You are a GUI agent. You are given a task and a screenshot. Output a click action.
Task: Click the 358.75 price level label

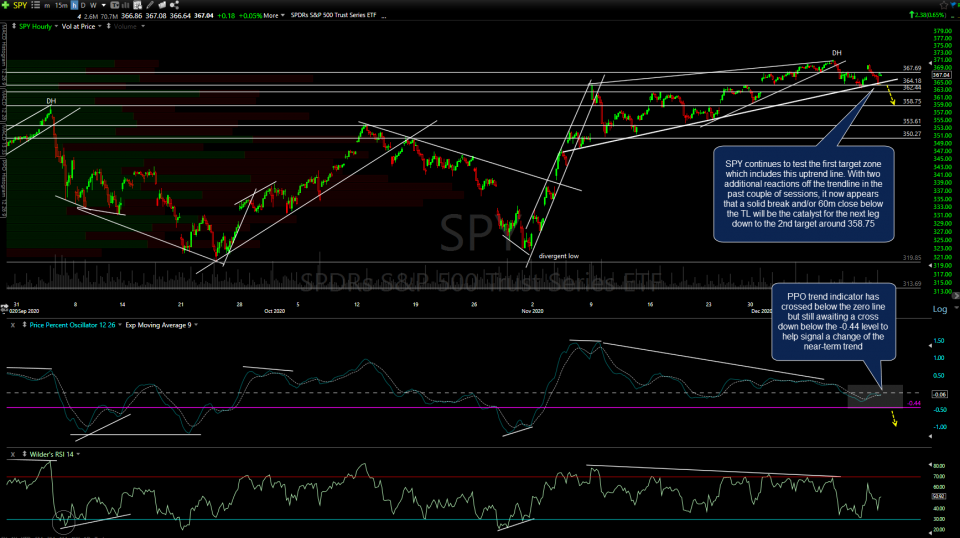912,102
